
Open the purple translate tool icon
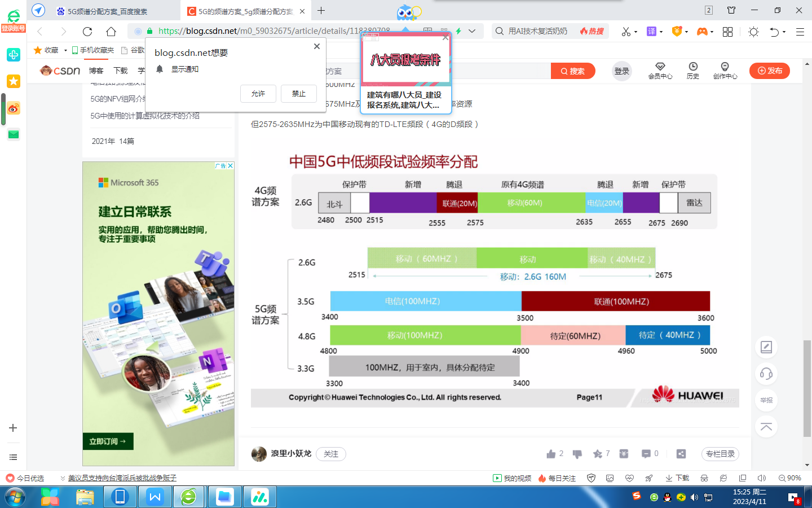tap(651, 32)
